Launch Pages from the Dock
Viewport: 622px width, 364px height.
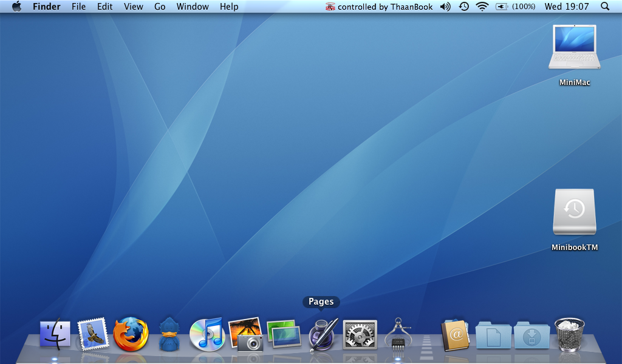click(x=323, y=334)
